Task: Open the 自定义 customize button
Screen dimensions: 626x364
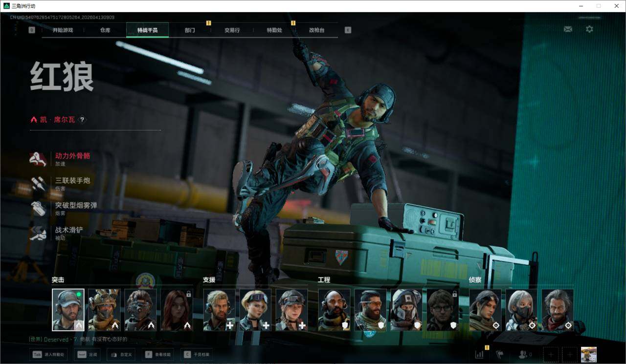Action: pos(121,354)
